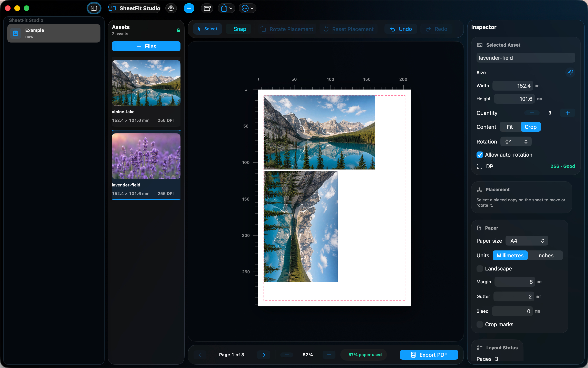This screenshot has height=368, width=588.
Task: Toggle the sidebar panel icon
Action: pyautogui.click(x=94, y=8)
